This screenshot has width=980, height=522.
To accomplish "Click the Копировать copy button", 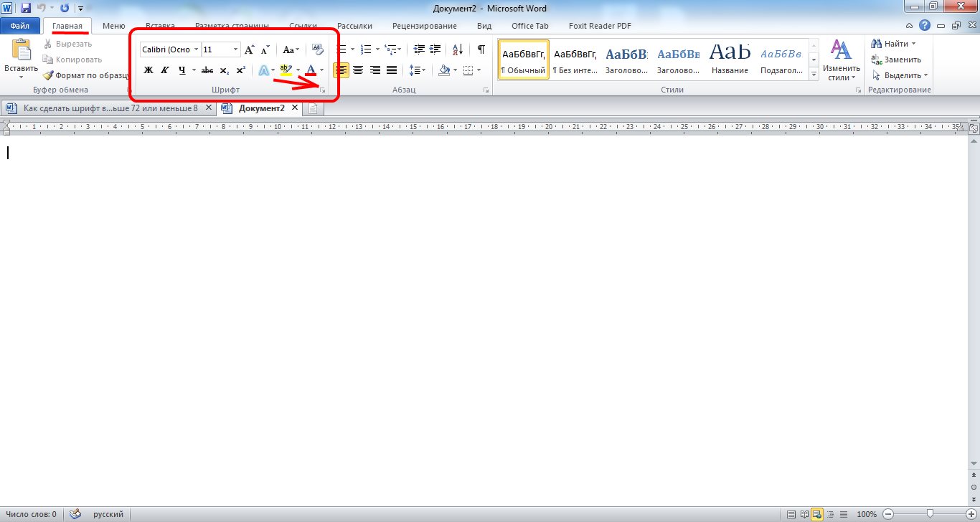I will tap(72, 60).
